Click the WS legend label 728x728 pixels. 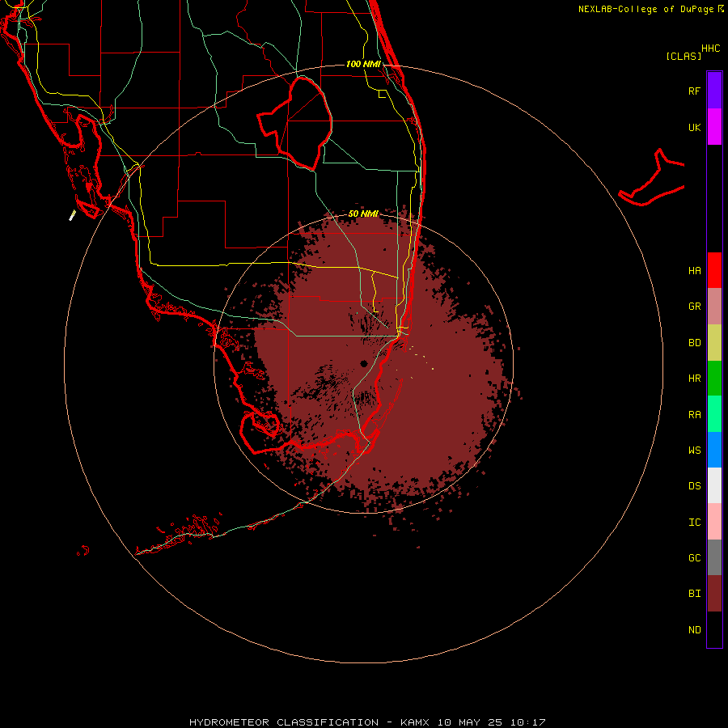point(694,450)
